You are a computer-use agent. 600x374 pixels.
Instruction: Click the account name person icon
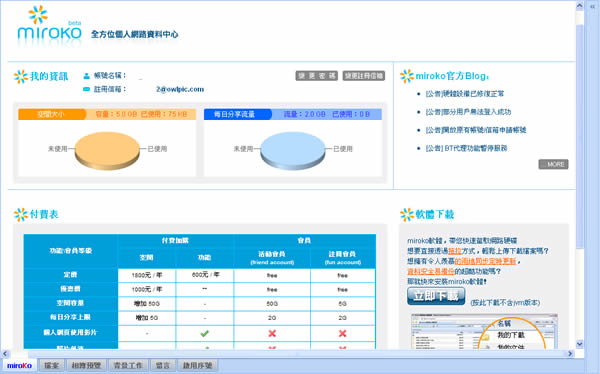point(86,76)
